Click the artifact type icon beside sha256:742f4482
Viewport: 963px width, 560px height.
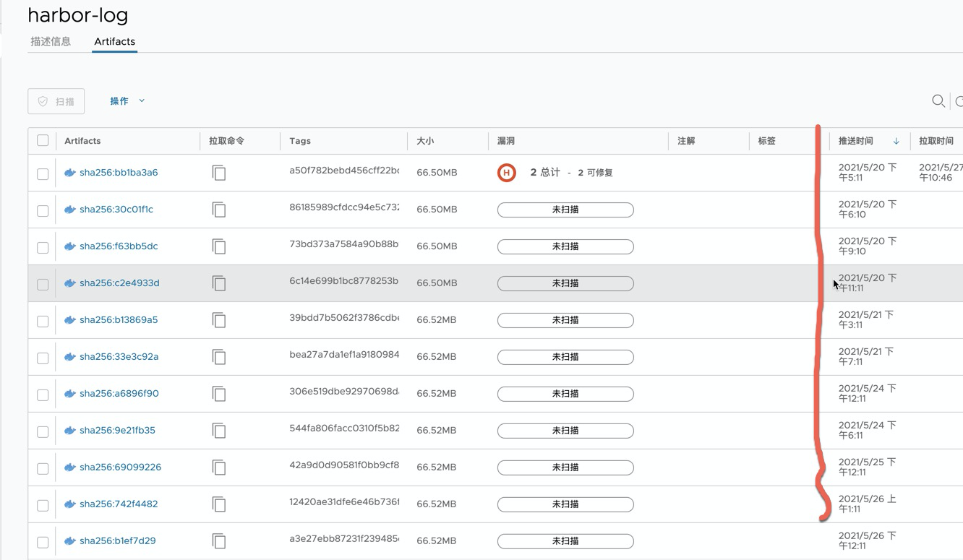point(69,504)
